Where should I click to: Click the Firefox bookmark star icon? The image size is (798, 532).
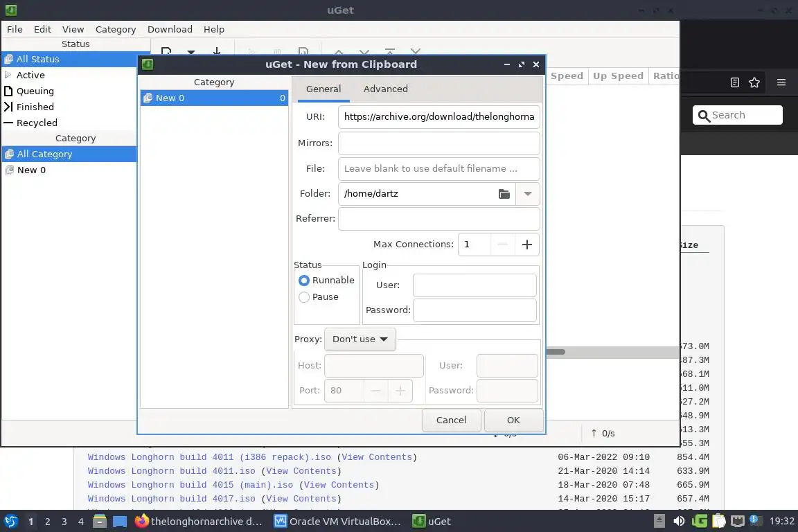[754, 82]
